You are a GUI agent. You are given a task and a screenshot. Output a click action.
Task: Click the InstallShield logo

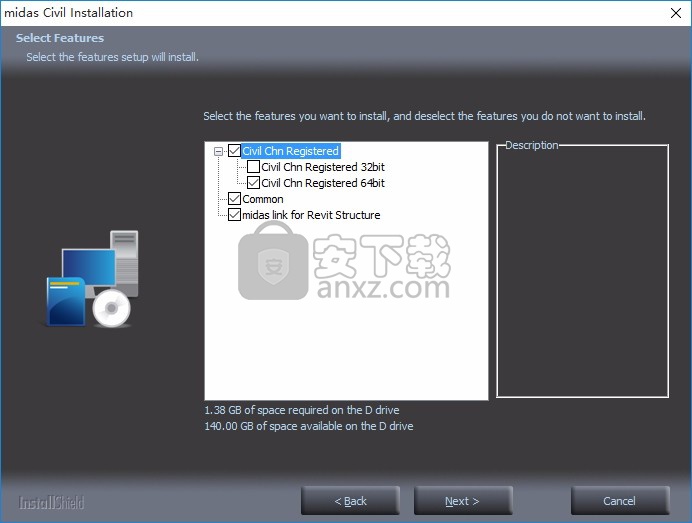51,503
